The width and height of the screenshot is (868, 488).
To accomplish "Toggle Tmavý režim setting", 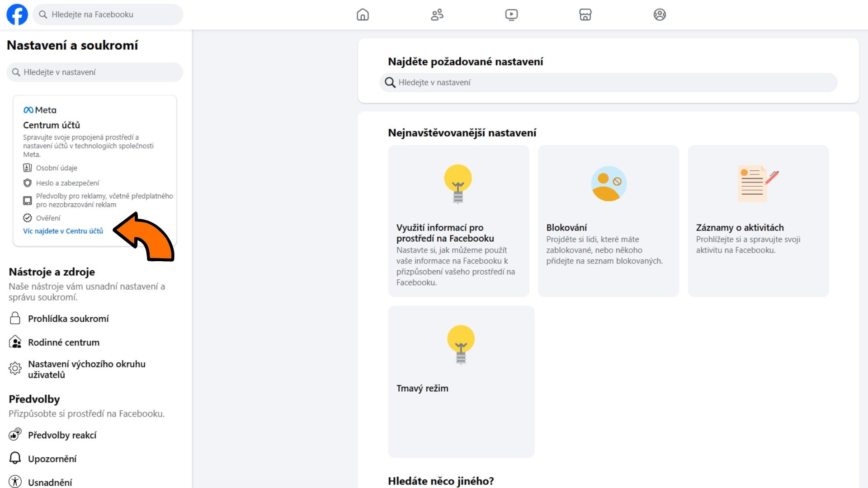I will [x=461, y=381].
